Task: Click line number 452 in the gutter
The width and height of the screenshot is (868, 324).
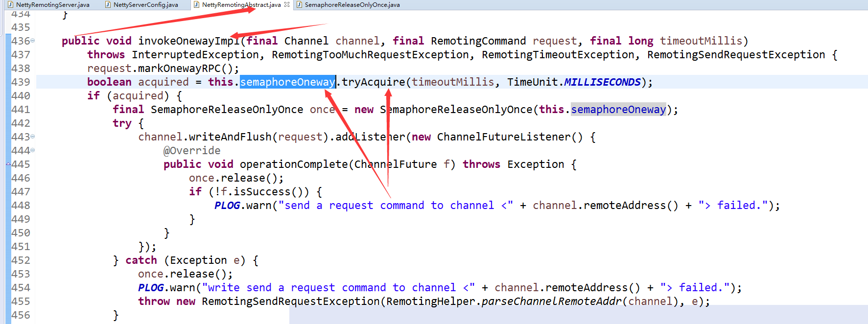Action: point(21,260)
